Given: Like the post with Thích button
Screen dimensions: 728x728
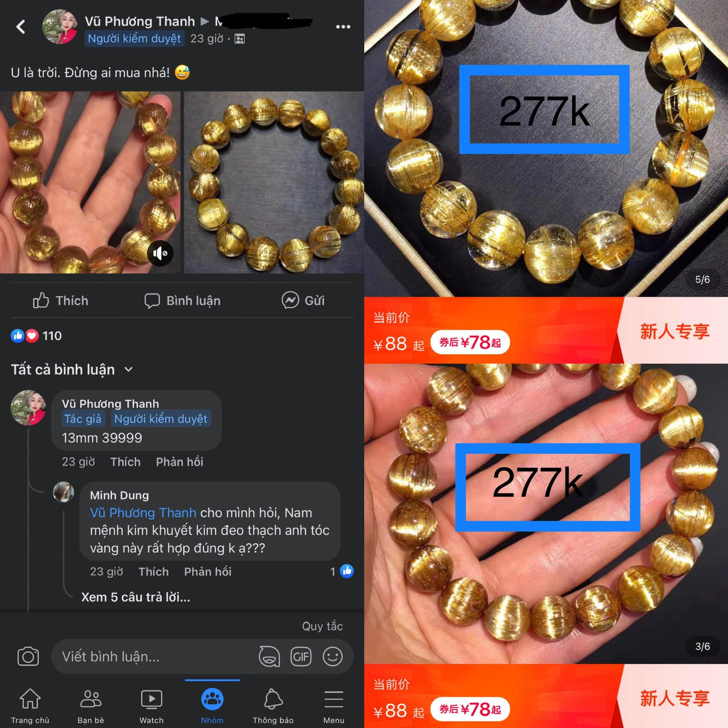Looking at the screenshot, I should point(61,300).
